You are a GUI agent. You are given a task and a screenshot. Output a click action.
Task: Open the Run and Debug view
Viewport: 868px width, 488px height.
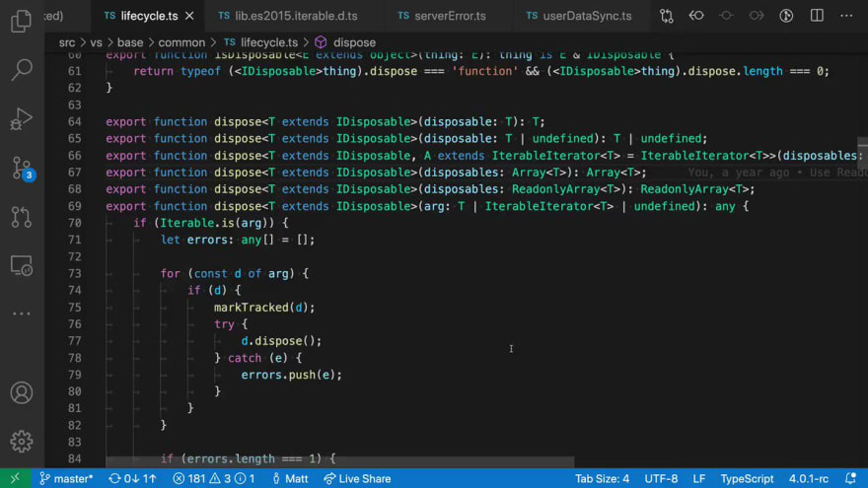[x=21, y=118]
